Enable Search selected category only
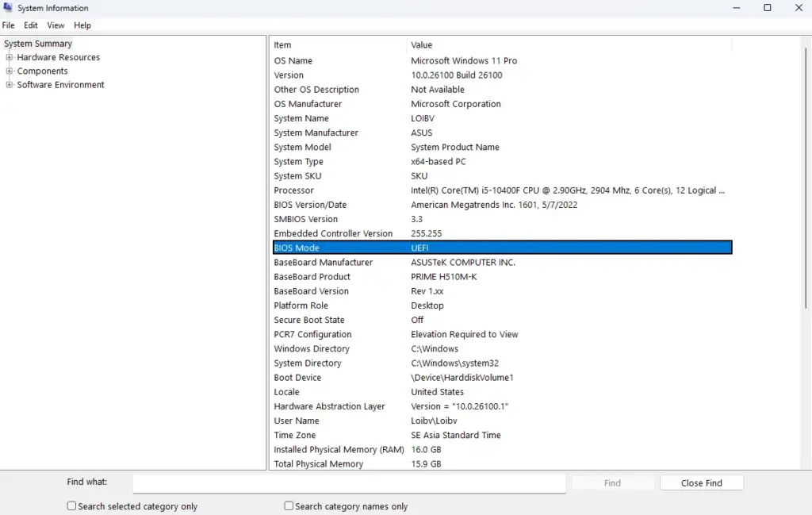The image size is (812, 515). pos(71,505)
